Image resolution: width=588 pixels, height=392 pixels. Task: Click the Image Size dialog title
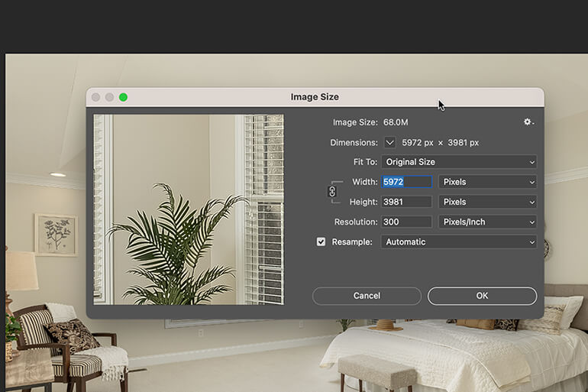point(315,97)
